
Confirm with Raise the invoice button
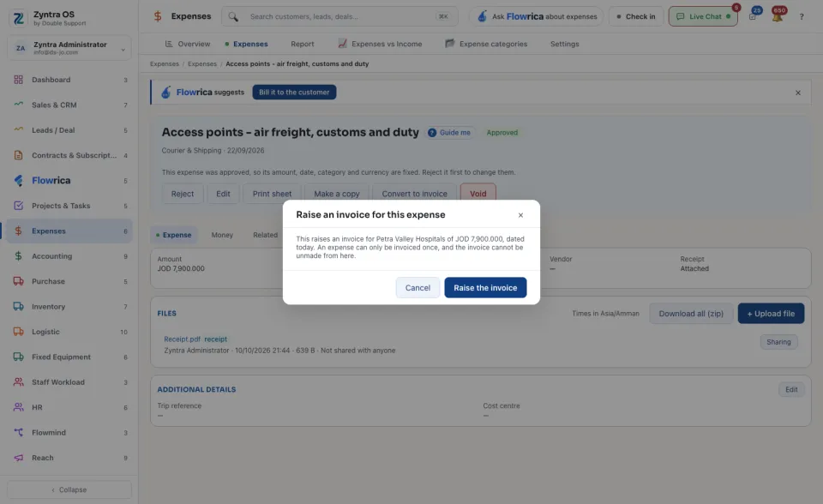(485, 288)
